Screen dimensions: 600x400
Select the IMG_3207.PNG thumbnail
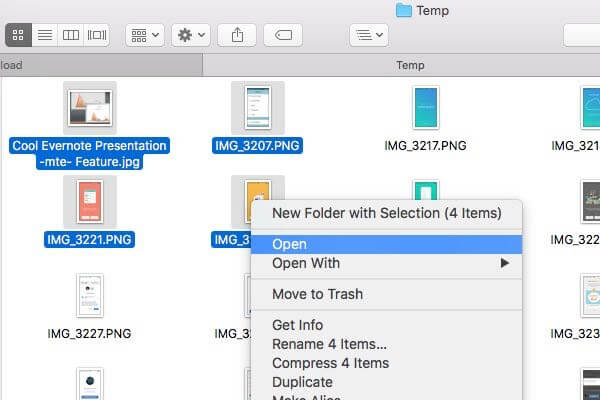coord(258,108)
